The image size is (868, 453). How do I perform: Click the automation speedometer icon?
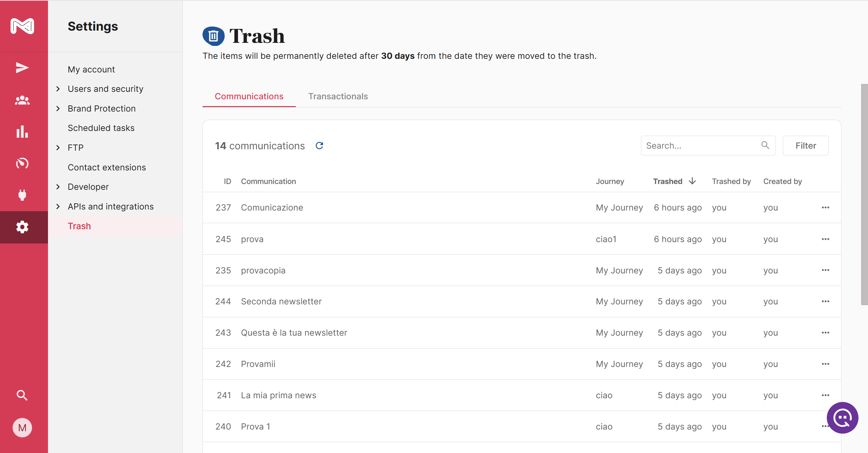click(x=22, y=163)
